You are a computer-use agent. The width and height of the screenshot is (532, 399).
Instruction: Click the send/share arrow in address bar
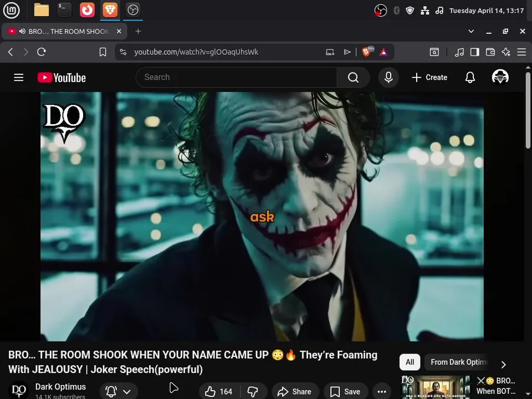347,52
